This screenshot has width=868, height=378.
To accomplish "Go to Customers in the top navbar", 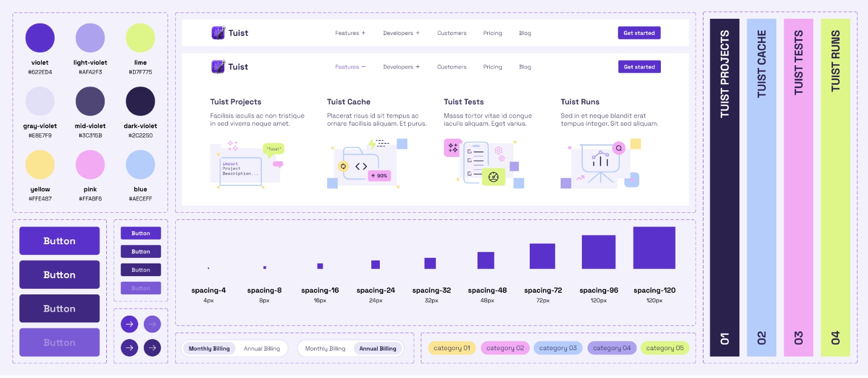I will click(x=452, y=33).
